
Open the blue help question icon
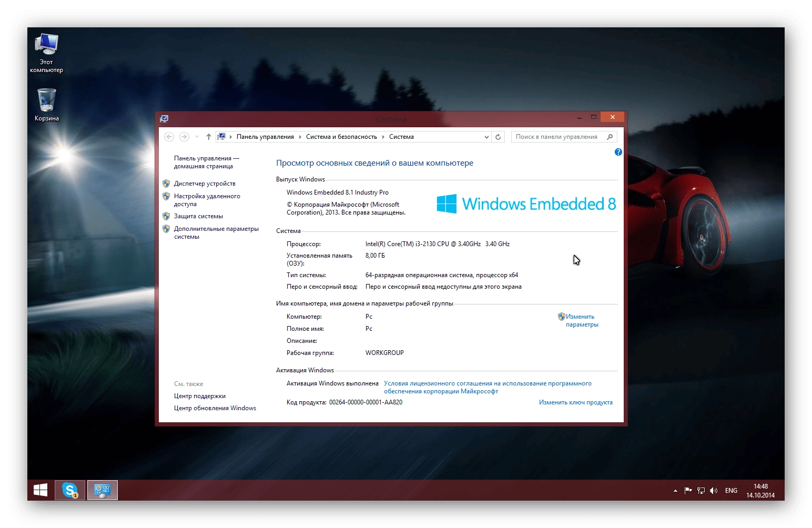618,152
